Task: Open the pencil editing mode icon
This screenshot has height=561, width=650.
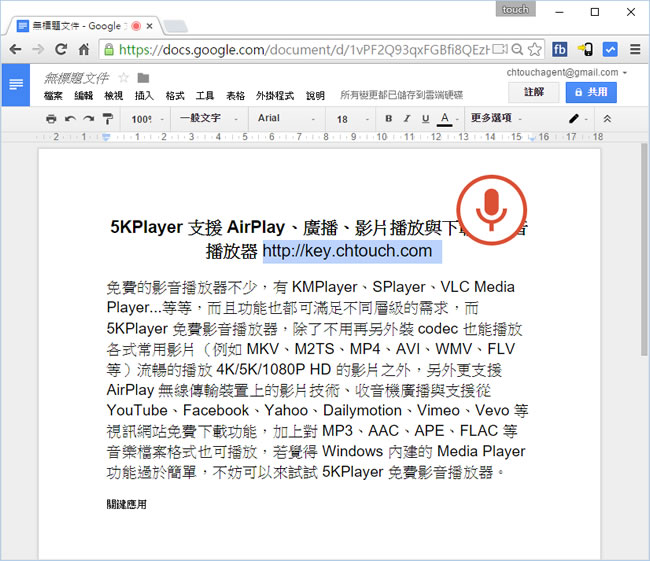Action: point(574,119)
